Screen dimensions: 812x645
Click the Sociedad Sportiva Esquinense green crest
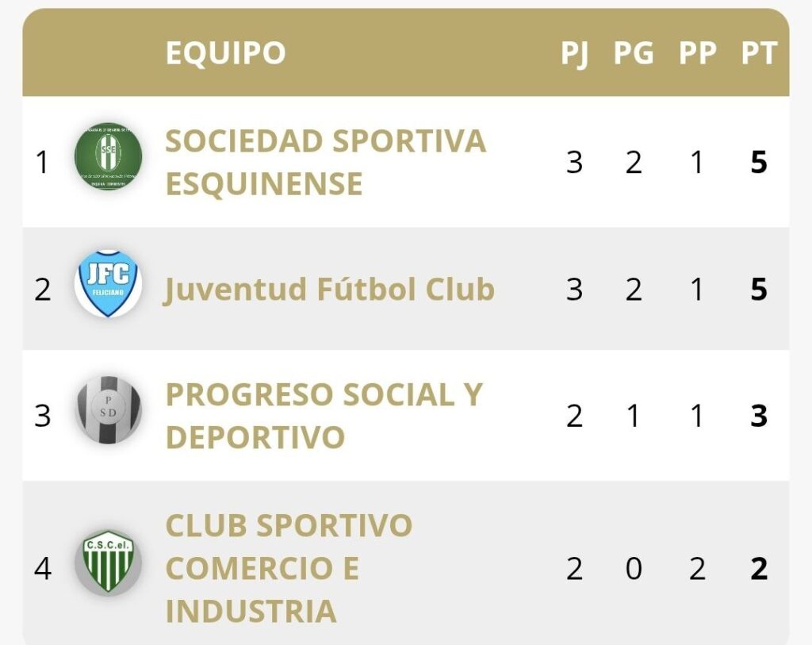(x=108, y=156)
